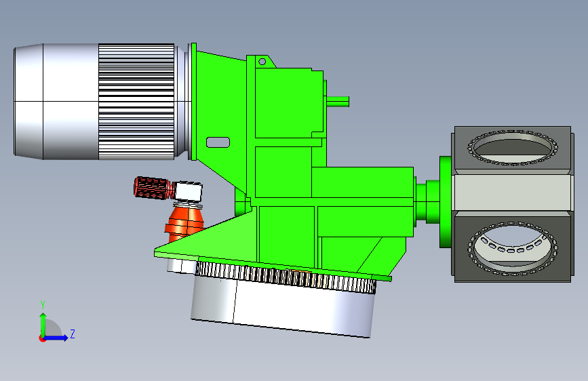Select the white fitting block beside red cap
The height and width of the screenshot is (381, 588).
(189, 191)
